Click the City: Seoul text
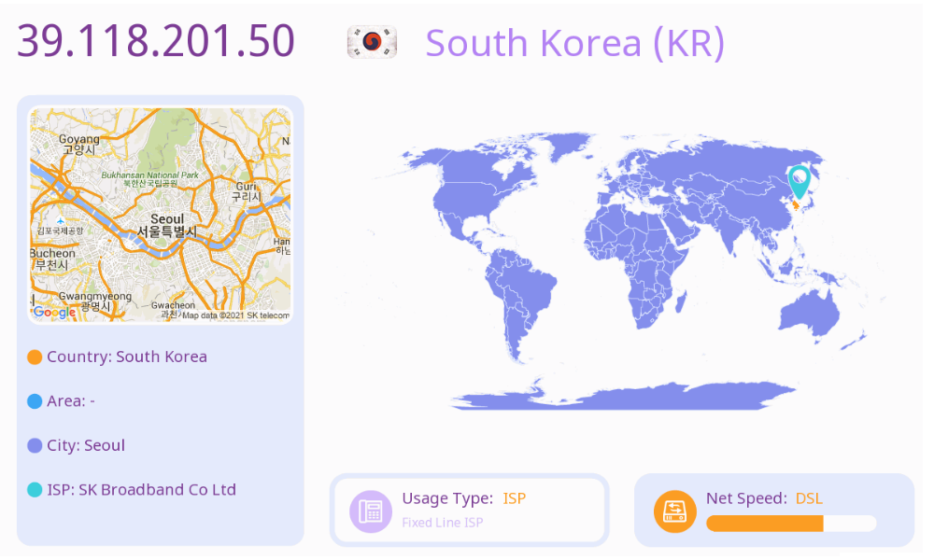 [86, 445]
